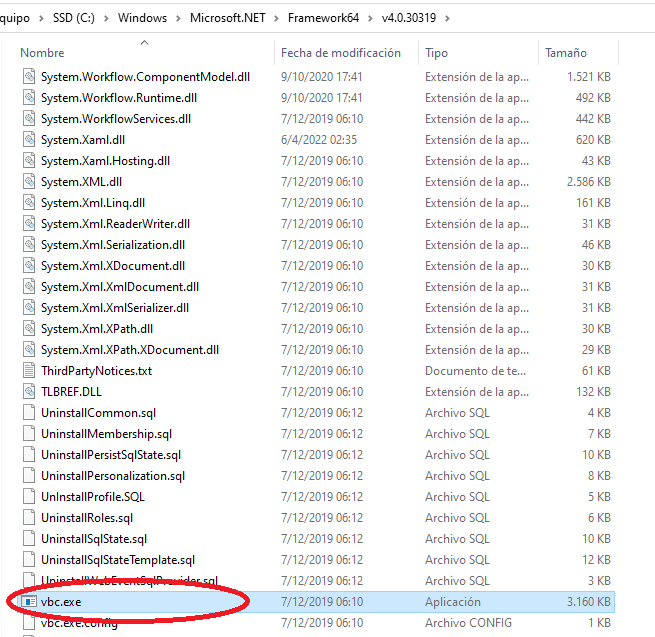Sort by the Tamaño column header
The height and width of the screenshot is (637, 655).
[x=566, y=53]
